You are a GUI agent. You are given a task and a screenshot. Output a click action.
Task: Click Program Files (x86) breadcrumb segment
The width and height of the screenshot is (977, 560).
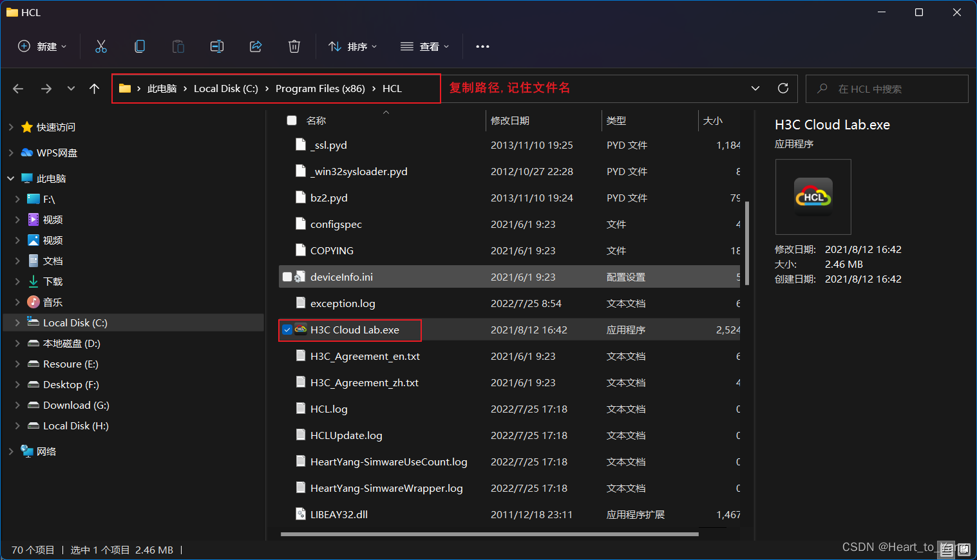pyautogui.click(x=320, y=89)
